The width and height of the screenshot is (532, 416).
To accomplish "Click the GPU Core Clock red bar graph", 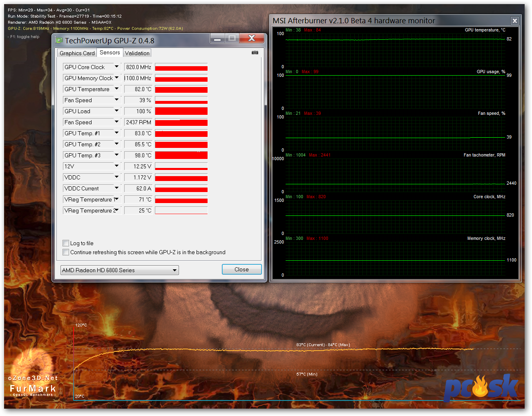I will pyautogui.click(x=181, y=67).
